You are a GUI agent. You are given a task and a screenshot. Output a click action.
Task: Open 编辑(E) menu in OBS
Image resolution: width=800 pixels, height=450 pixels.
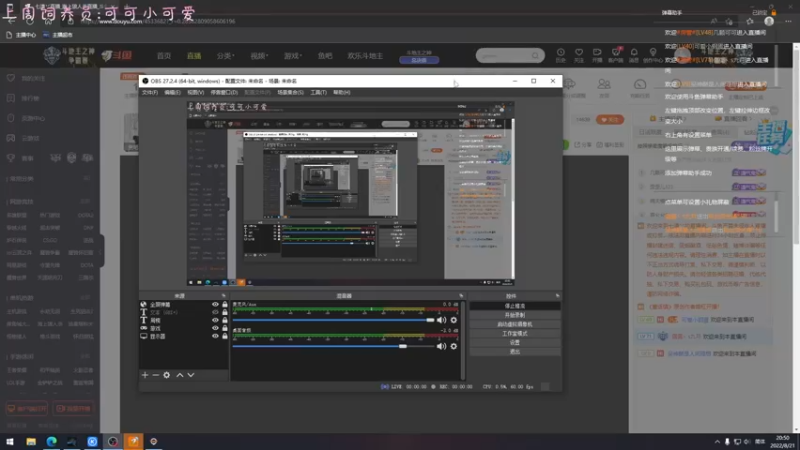tap(172, 92)
